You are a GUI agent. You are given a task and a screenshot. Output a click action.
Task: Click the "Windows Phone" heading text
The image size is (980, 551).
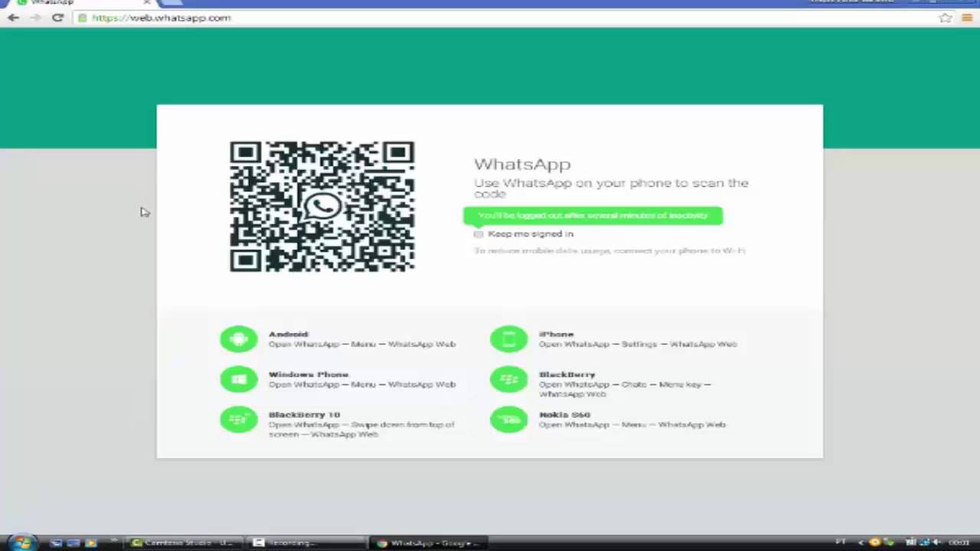pyautogui.click(x=309, y=375)
